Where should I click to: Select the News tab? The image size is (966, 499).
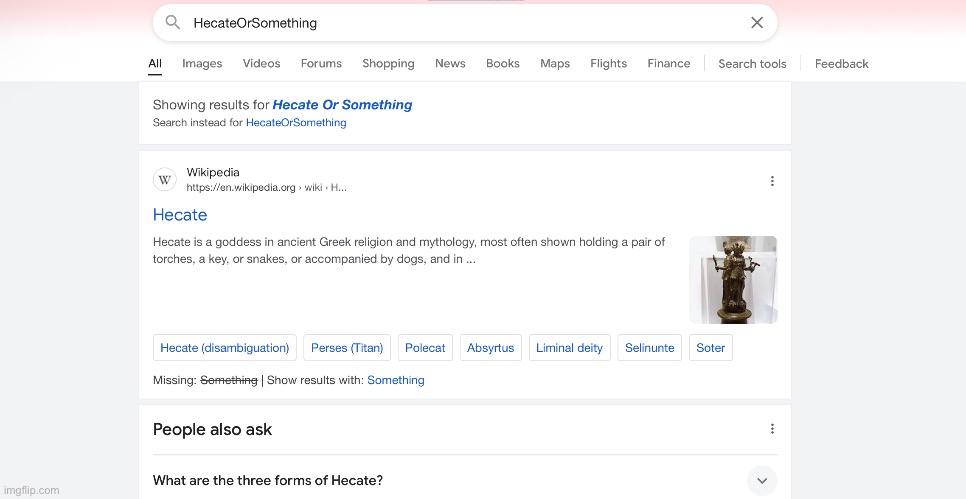click(x=450, y=63)
